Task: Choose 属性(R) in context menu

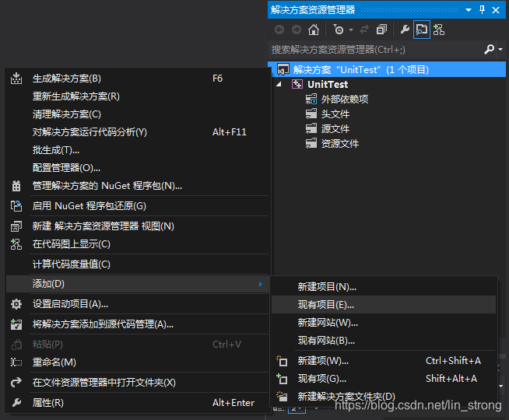Action: [138, 402]
